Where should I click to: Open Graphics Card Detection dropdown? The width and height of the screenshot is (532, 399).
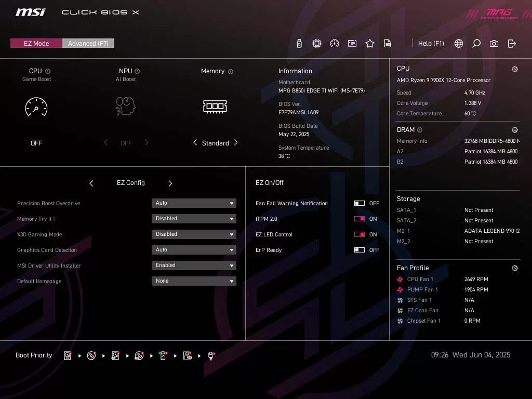pyautogui.click(x=194, y=250)
